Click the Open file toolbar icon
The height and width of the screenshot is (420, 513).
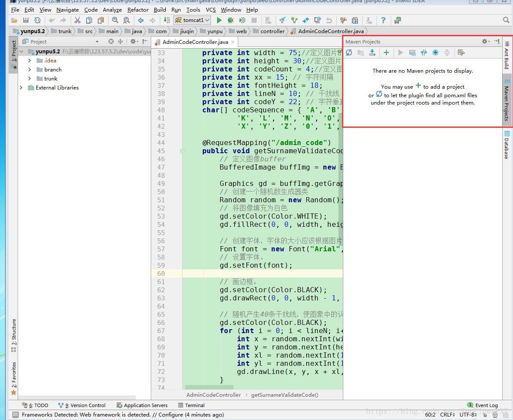[x=14, y=20]
